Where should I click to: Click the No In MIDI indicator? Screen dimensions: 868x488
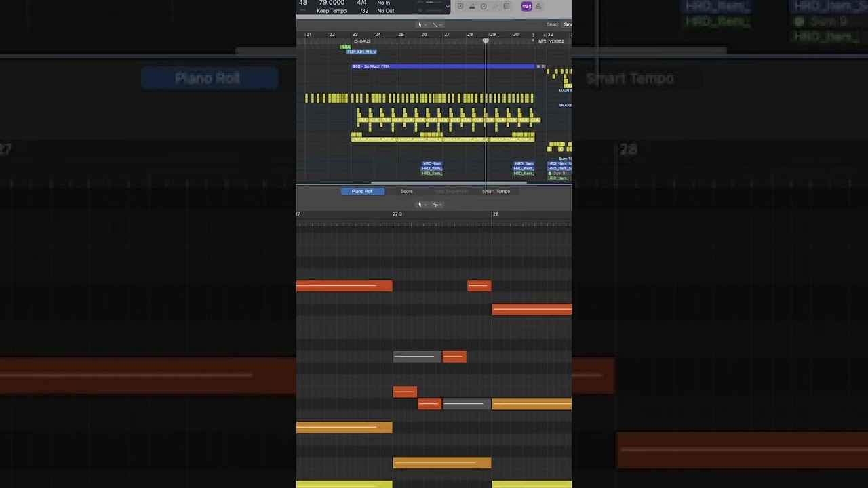click(x=383, y=3)
